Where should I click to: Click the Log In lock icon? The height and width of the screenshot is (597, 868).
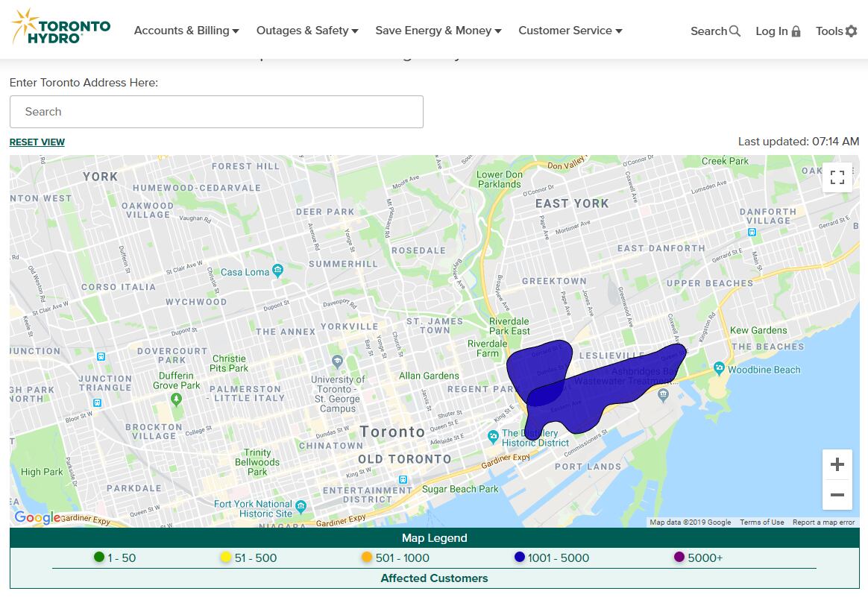[796, 31]
